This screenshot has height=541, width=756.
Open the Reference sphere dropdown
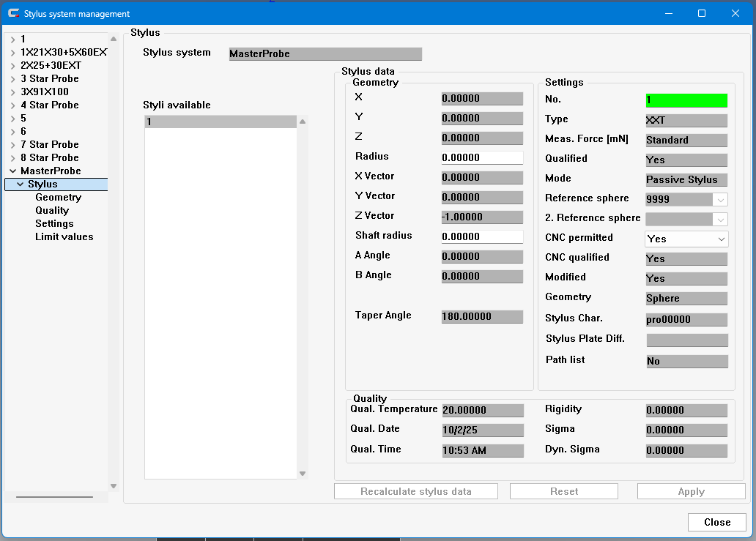721,199
